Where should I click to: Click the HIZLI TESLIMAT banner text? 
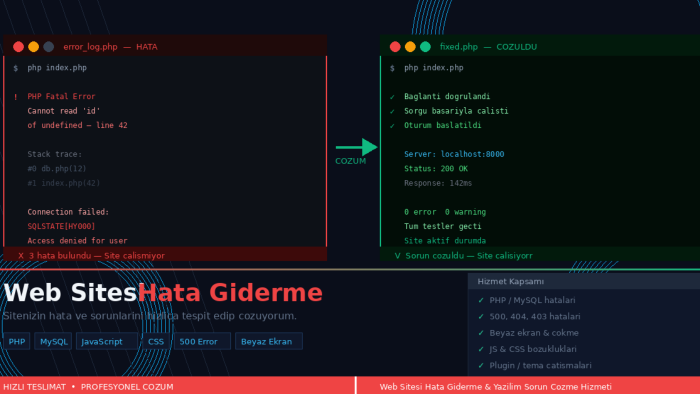[34, 387]
